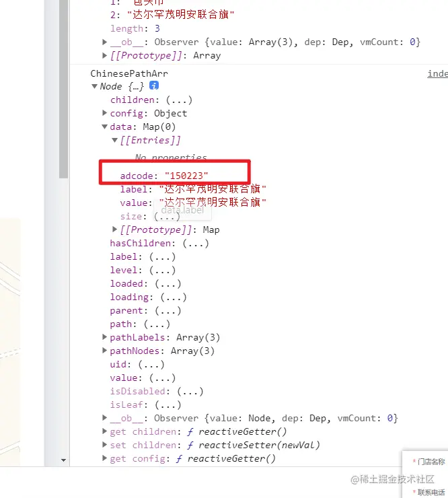Expand pathLabels: Array(3)

coord(104,336)
